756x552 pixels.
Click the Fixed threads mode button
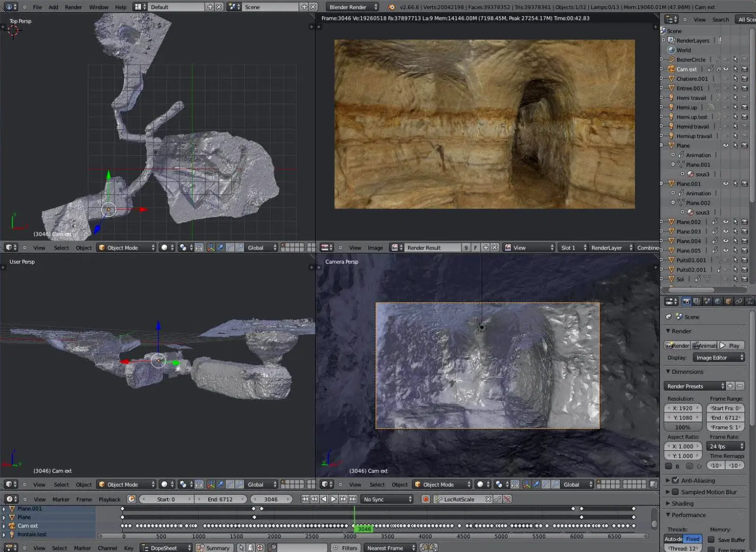(693, 539)
